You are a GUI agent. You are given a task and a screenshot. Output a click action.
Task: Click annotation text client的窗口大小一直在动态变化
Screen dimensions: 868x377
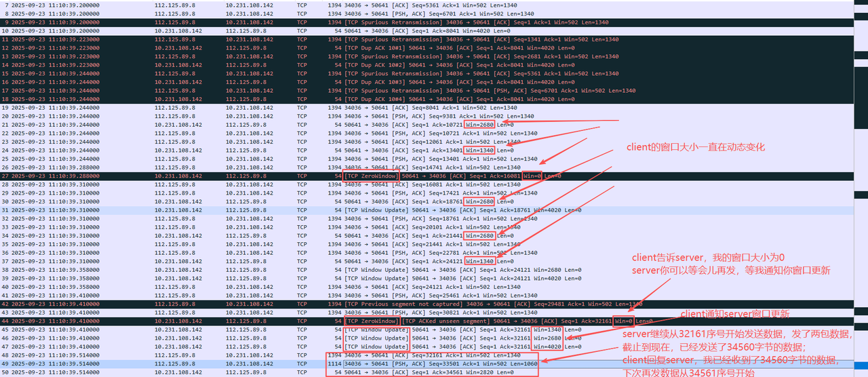click(x=695, y=147)
